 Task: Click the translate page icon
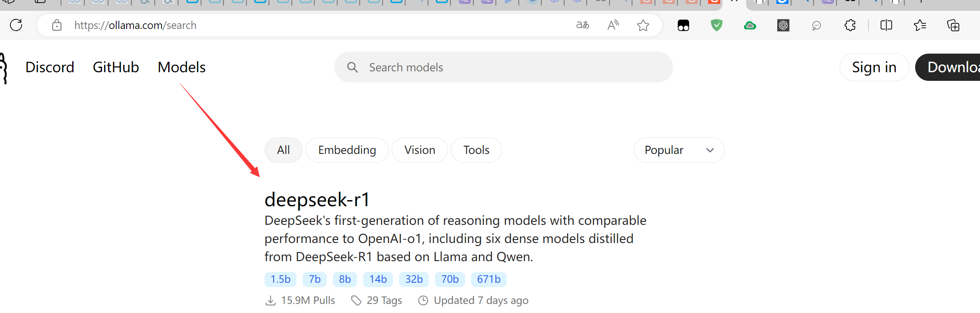coord(583,25)
